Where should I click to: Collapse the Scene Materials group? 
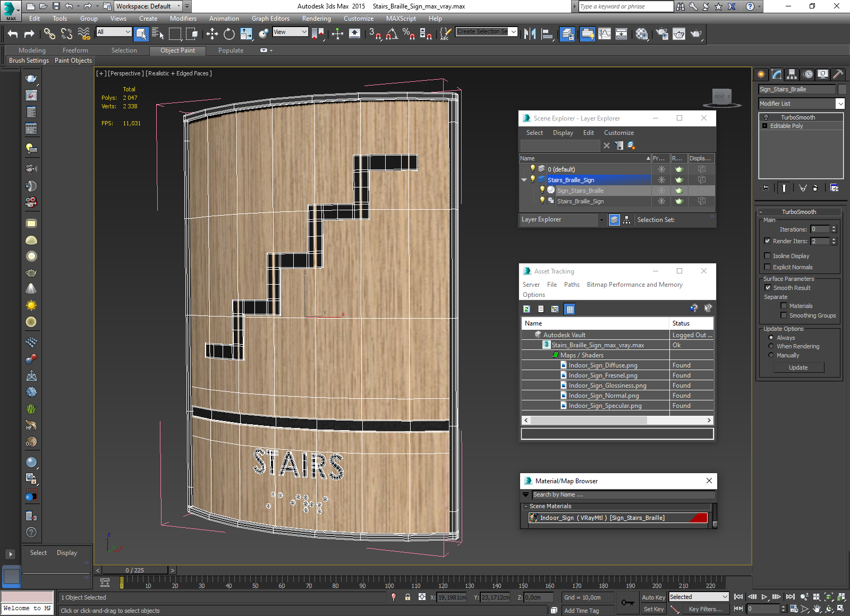tap(525, 507)
